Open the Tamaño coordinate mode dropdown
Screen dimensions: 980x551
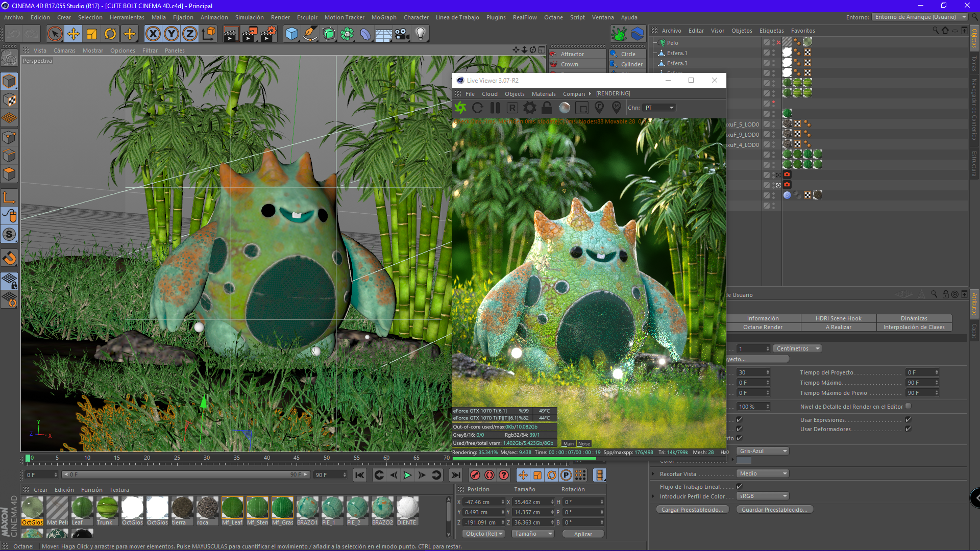pos(533,534)
